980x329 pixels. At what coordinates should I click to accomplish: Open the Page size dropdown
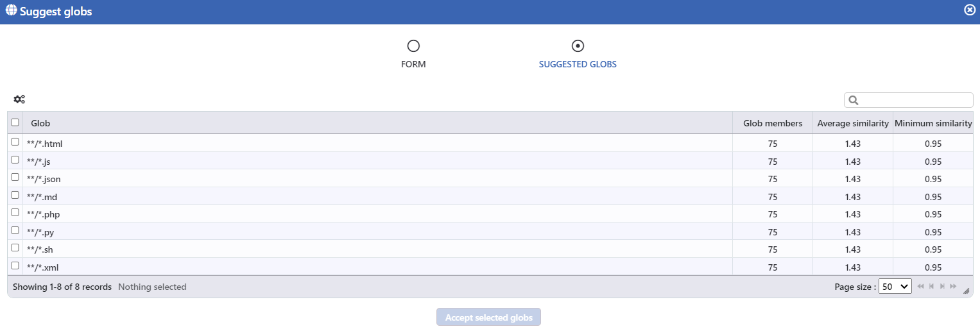[895, 287]
